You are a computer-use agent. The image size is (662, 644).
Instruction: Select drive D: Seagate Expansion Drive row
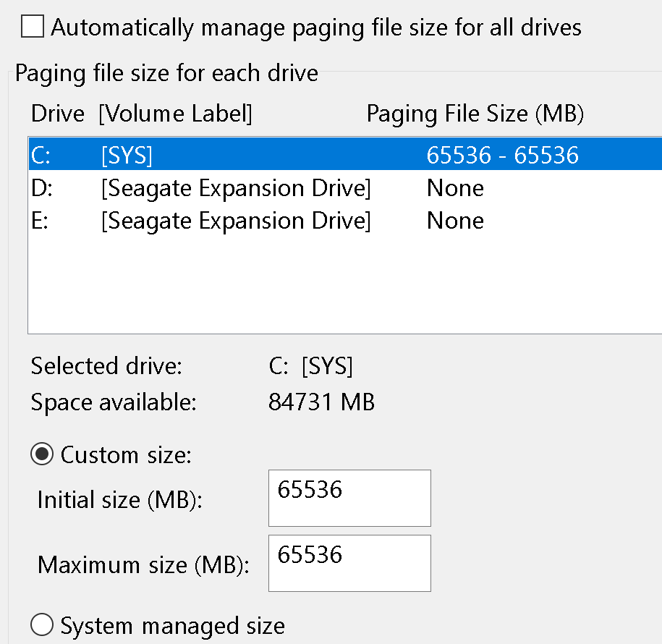pyautogui.click(x=236, y=188)
